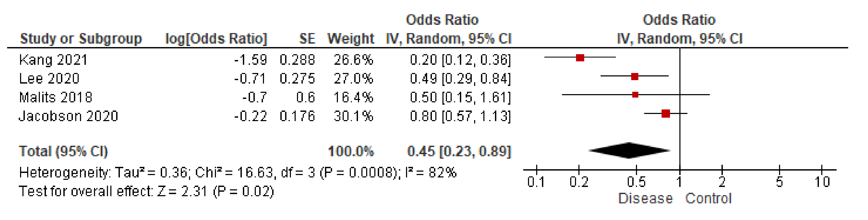Click the 'Control' axis label

point(708,198)
